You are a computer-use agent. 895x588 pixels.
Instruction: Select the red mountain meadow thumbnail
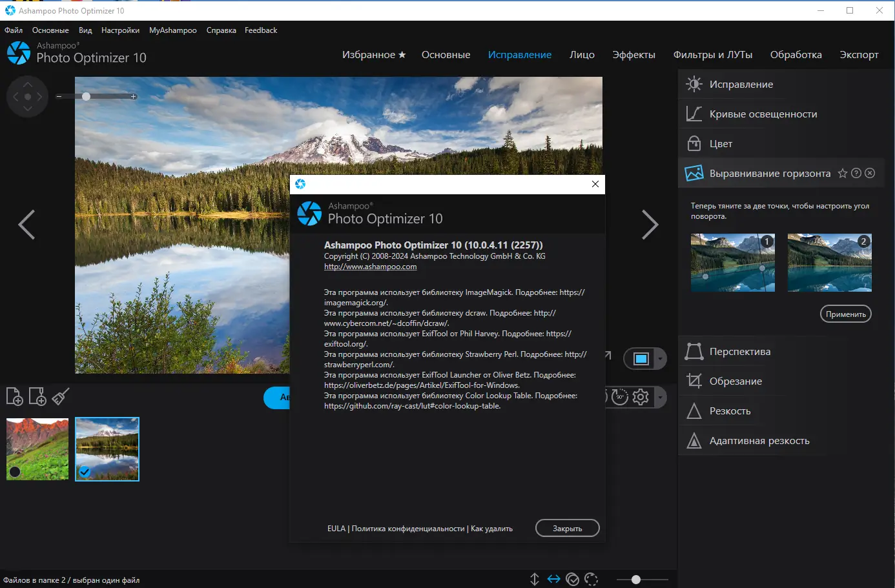(x=37, y=449)
